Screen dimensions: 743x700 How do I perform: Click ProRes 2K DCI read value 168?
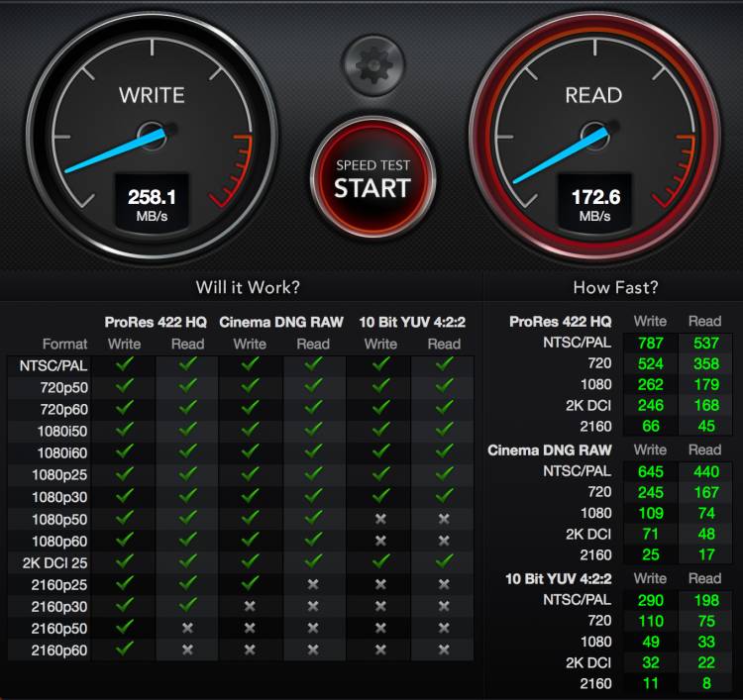[x=706, y=405]
